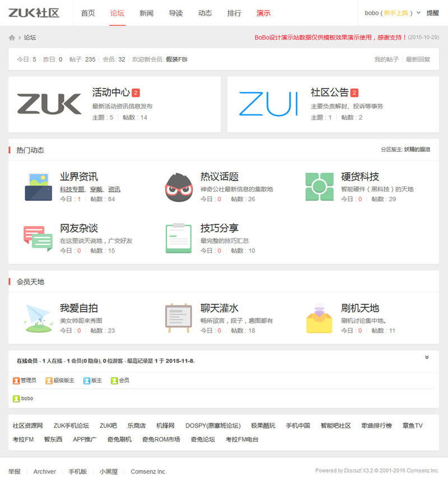Click the 热议话题 ninja face icon

pos(179,187)
